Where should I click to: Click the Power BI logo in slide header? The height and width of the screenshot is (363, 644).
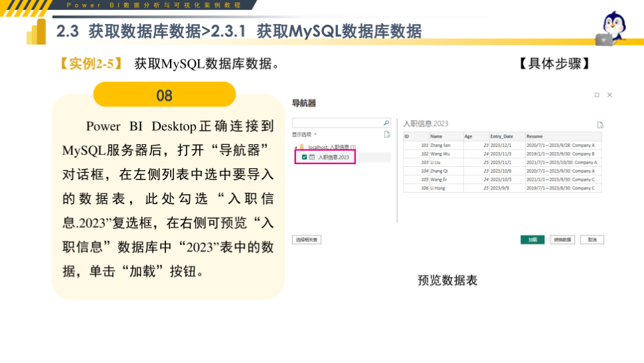36,31
